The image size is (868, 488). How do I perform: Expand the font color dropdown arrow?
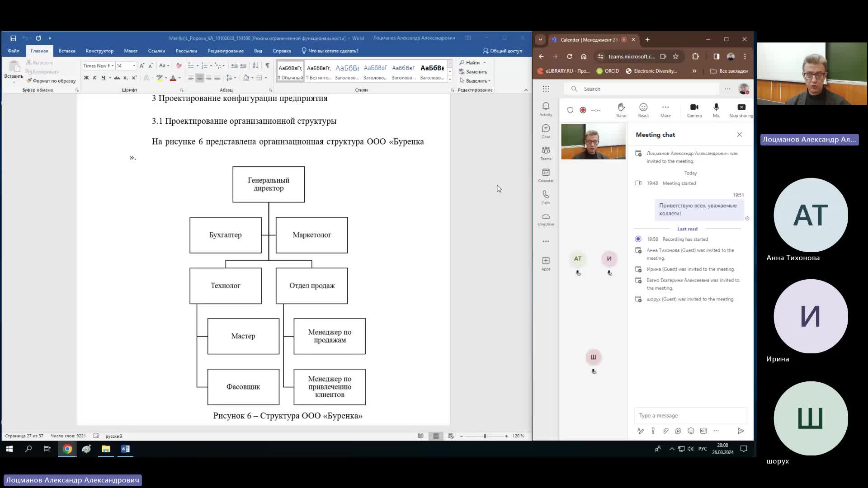[x=179, y=78]
